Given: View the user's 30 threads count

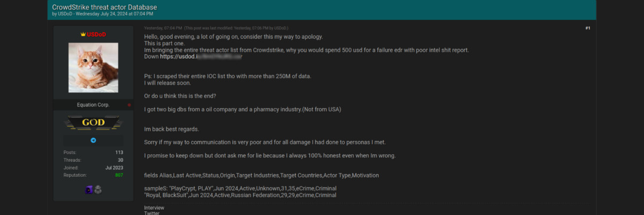Looking at the screenshot, I should pyautogui.click(x=120, y=160).
